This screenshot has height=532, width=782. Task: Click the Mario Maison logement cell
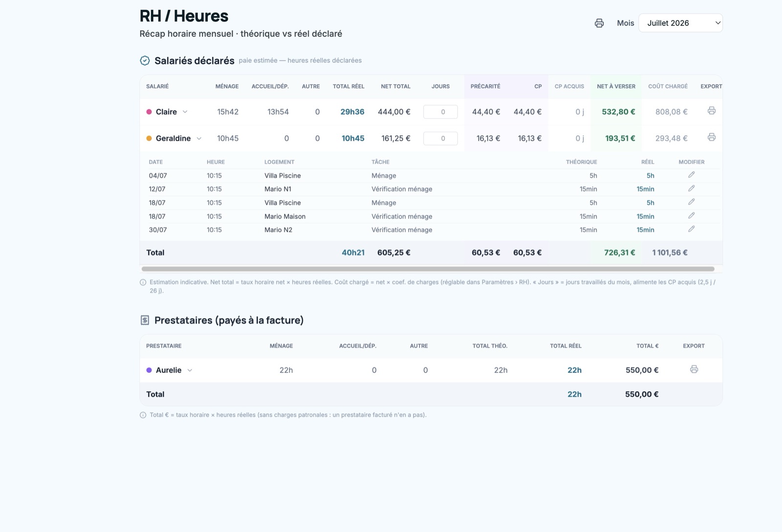coord(285,216)
